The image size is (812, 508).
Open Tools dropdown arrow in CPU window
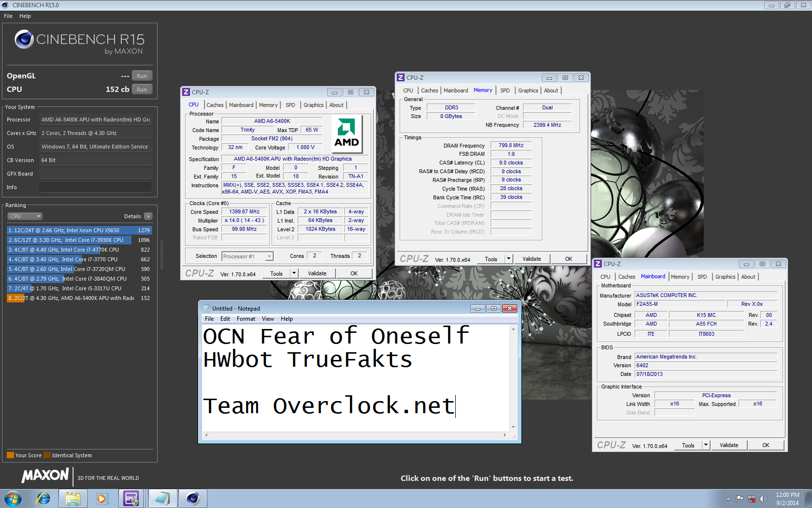click(x=293, y=273)
